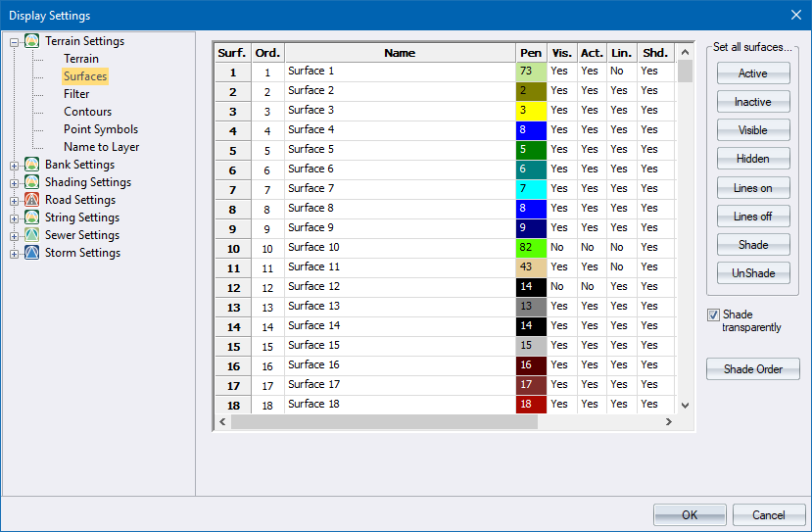The width and height of the screenshot is (812, 532).
Task: Click the Sewer Settings icon
Action: pyautogui.click(x=32, y=235)
